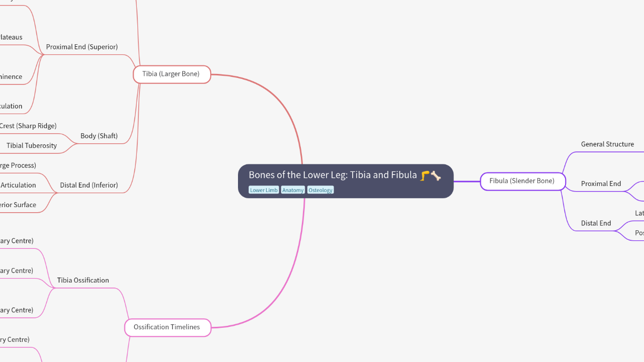Select the partially visible Plateaus leaf
644x362 pixels.
11,37
